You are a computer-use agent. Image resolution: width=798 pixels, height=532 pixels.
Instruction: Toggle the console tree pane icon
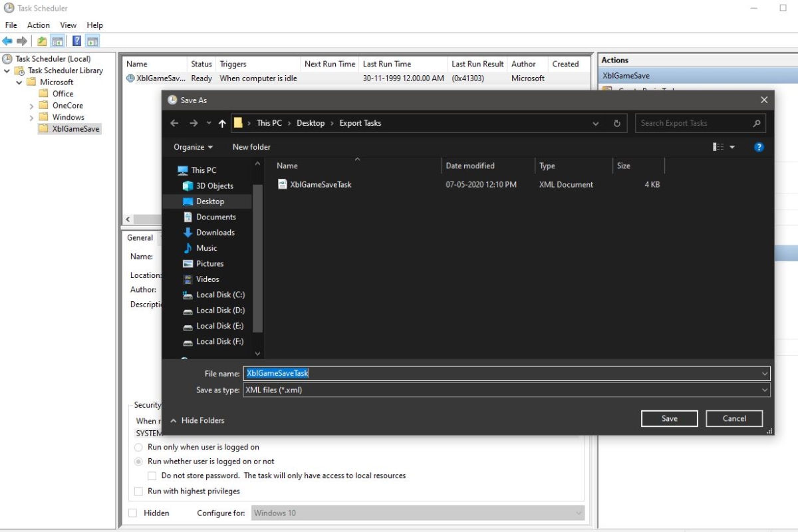click(57, 40)
